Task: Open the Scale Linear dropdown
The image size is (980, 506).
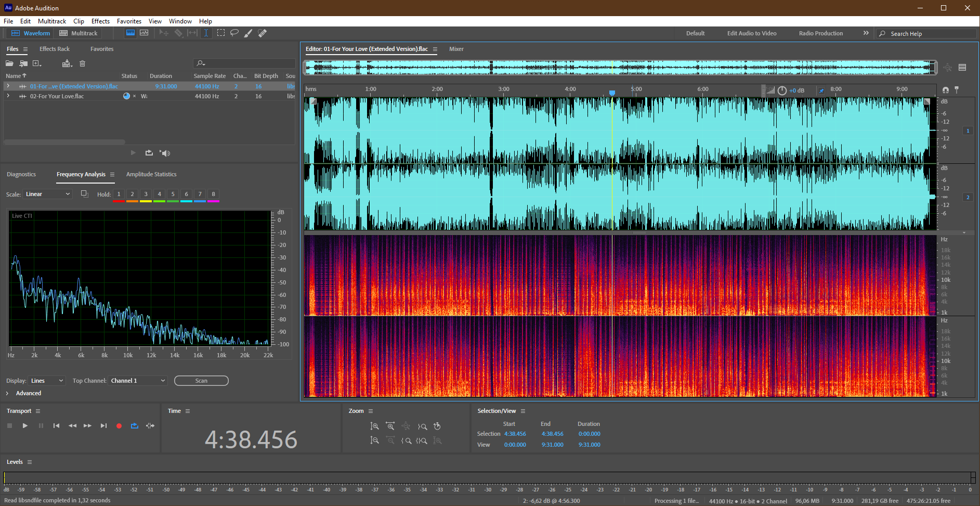Action: (48, 194)
